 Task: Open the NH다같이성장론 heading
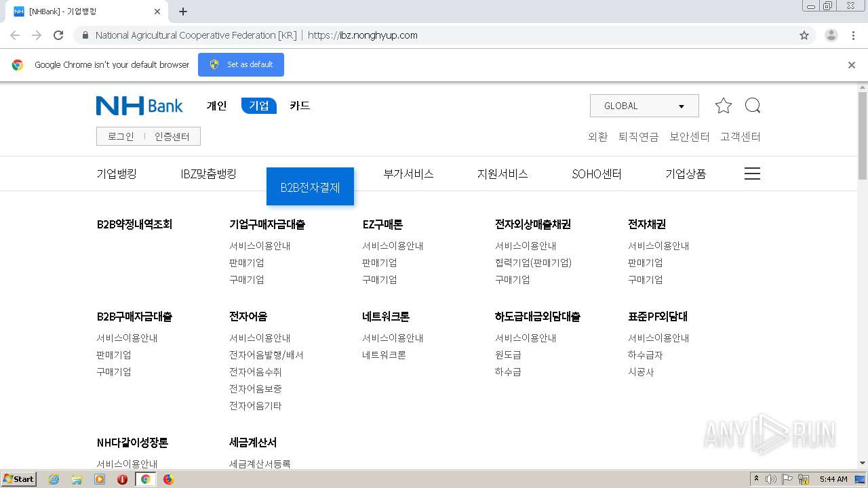point(132,443)
